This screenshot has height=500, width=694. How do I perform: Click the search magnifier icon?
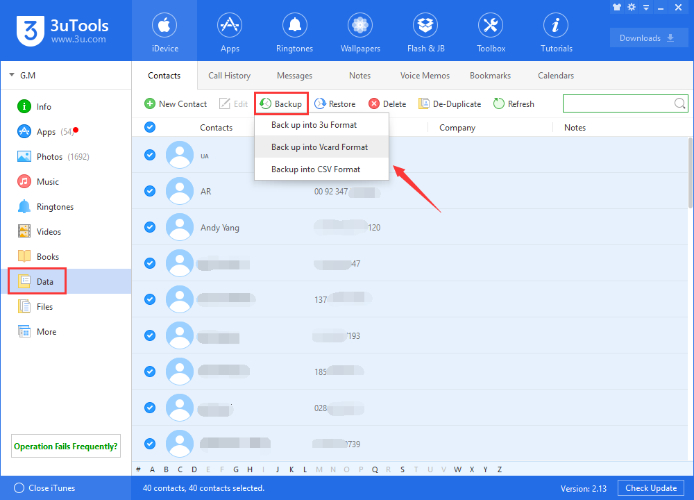coord(679,104)
